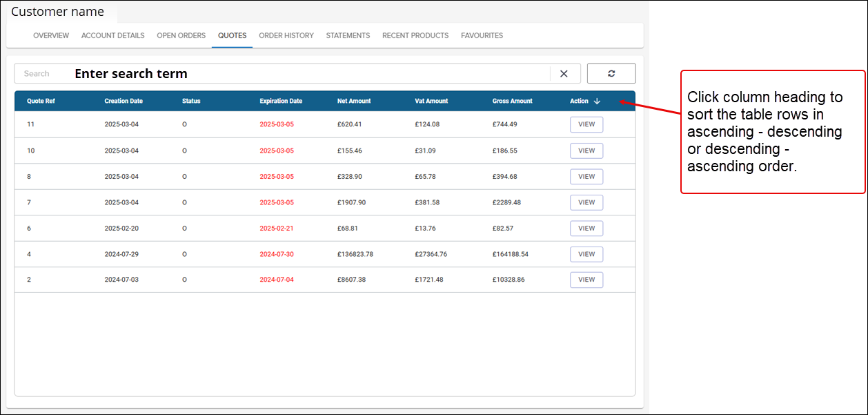Viewport: 868px width, 415px height.
Task: Sort by Gross Amount column header
Action: tap(512, 102)
